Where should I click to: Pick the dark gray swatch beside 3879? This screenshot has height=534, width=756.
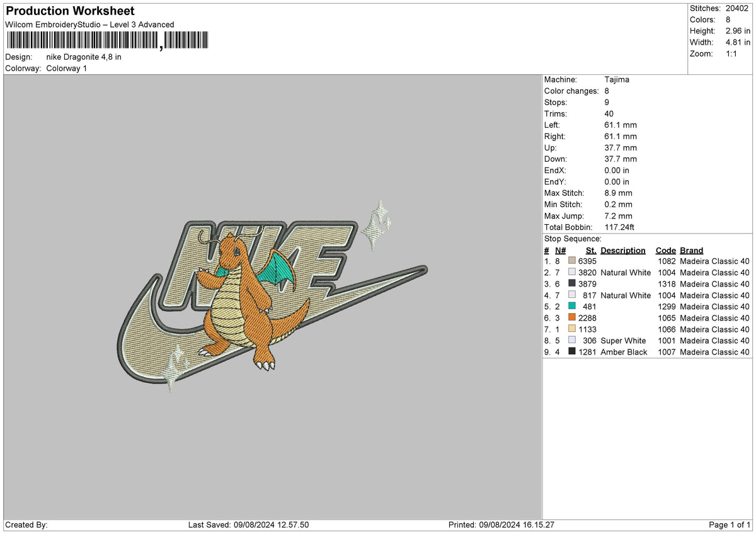(572, 284)
